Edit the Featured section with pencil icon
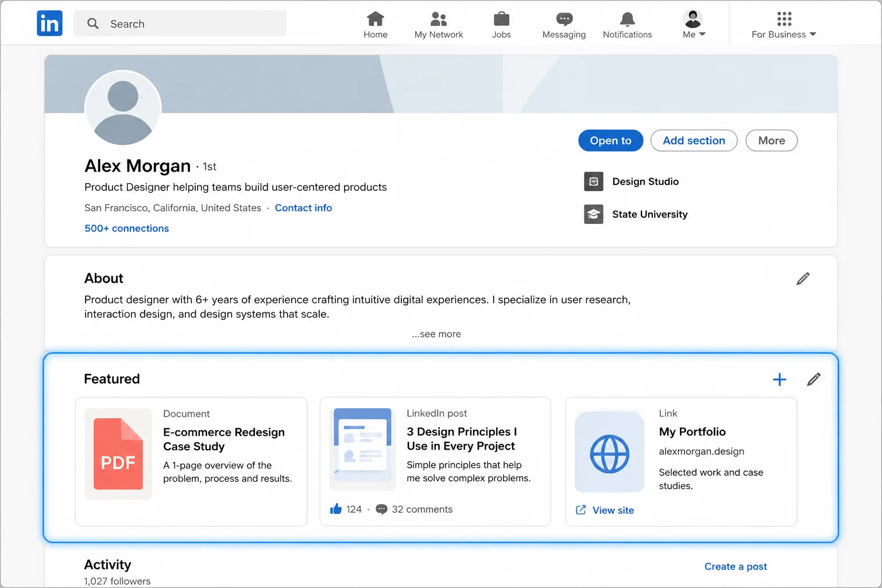This screenshot has width=882, height=588. pyautogui.click(x=814, y=380)
